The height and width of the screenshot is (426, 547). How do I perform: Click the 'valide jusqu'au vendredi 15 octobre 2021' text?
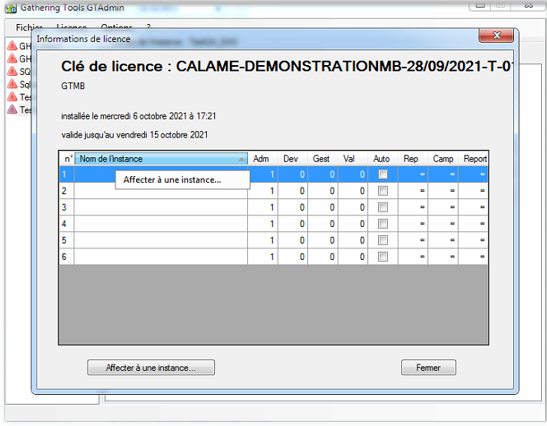pos(135,135)
